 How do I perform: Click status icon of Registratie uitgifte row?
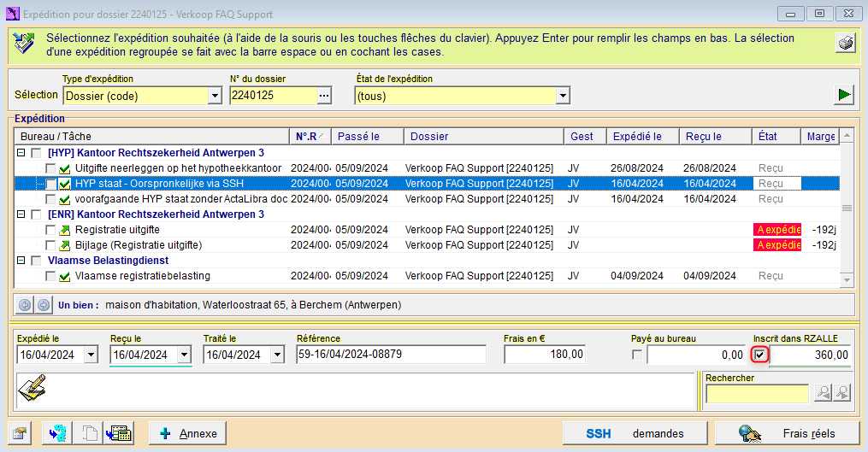pos(65,230)
